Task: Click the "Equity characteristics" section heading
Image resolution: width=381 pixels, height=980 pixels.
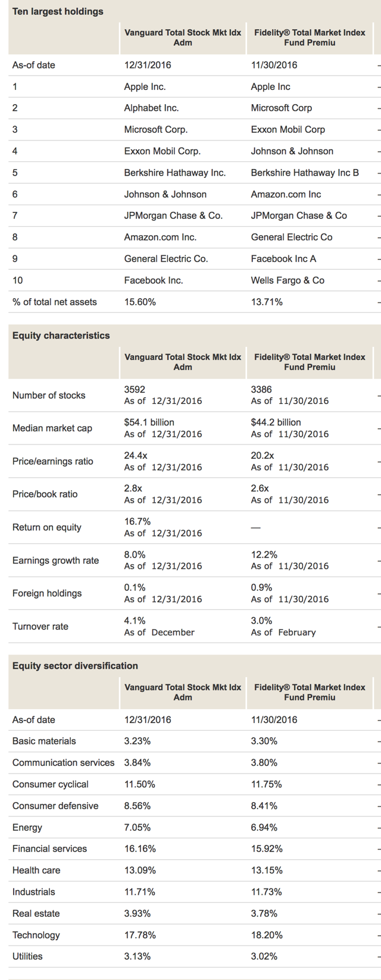Action: (61, 336)
